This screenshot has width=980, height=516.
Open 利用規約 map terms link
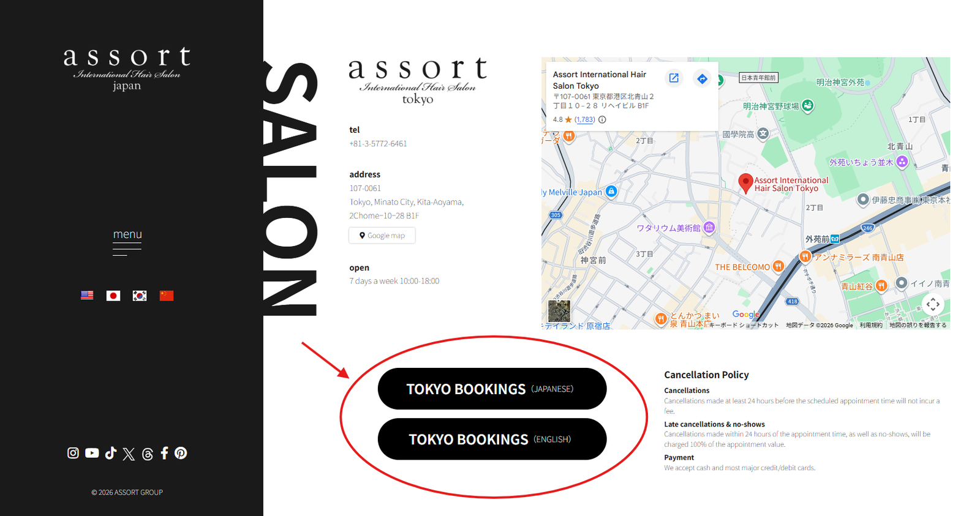871,325
